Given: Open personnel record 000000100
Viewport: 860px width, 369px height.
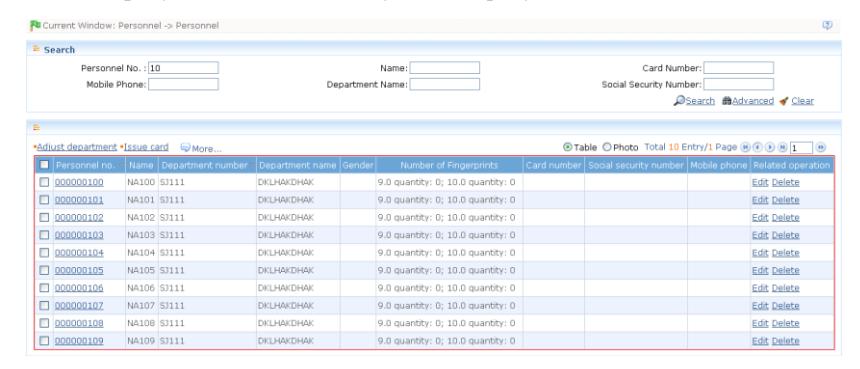Looking at the screenshot, I should click(x=79, y=182).
